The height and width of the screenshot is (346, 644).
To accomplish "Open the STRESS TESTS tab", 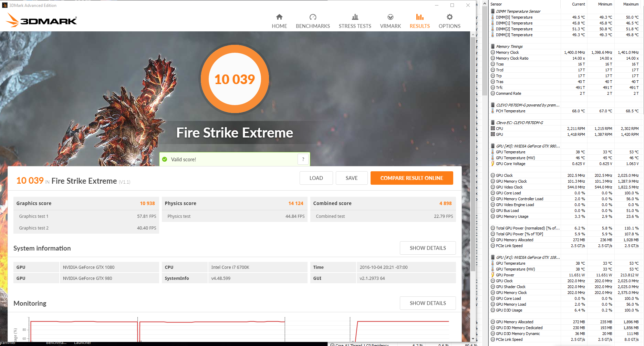I will (x=355, y=21).
